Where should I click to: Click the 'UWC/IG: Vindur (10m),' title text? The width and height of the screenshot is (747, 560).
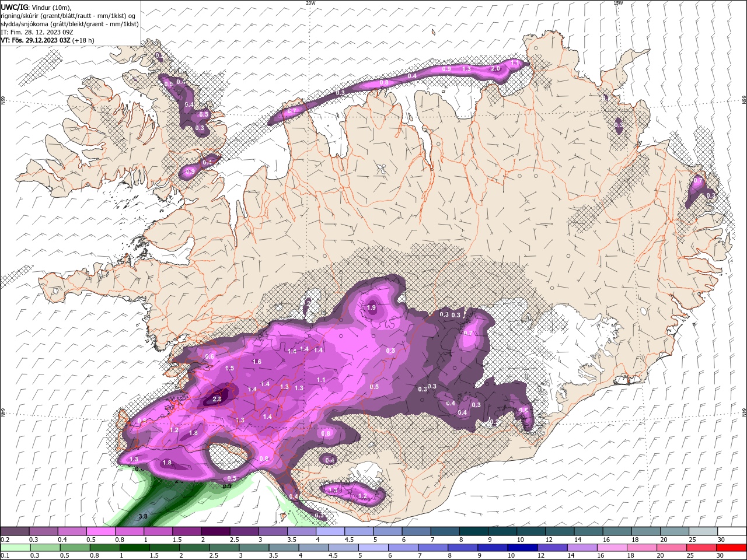pyautogui.click(x=36, y=7)
